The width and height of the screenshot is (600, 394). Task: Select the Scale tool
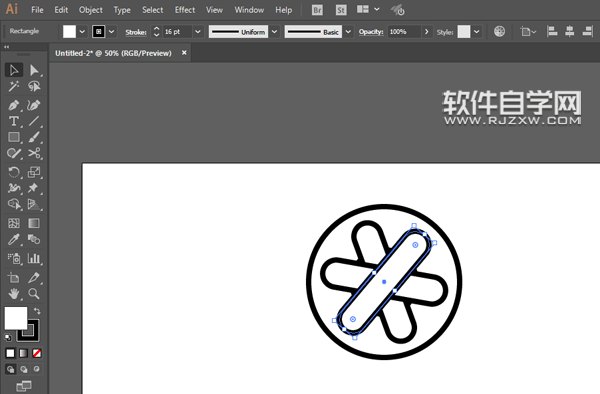pos(34,172)
